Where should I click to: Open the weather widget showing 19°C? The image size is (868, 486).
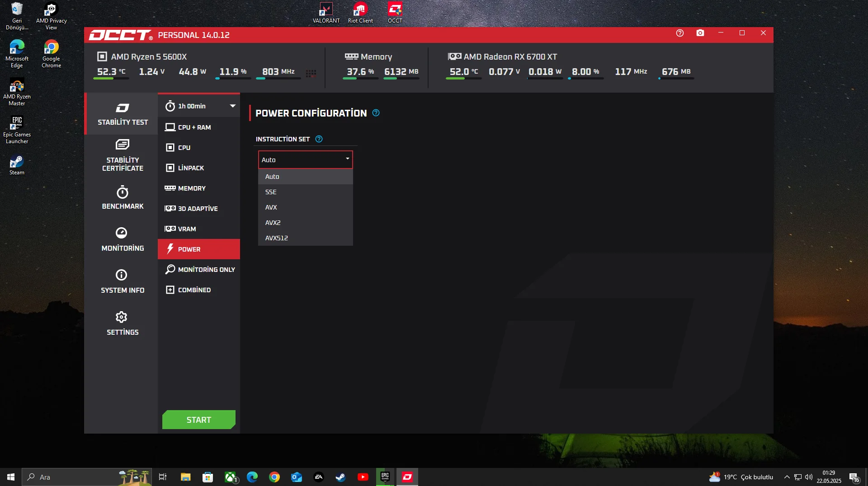click(x=741, y=477)
